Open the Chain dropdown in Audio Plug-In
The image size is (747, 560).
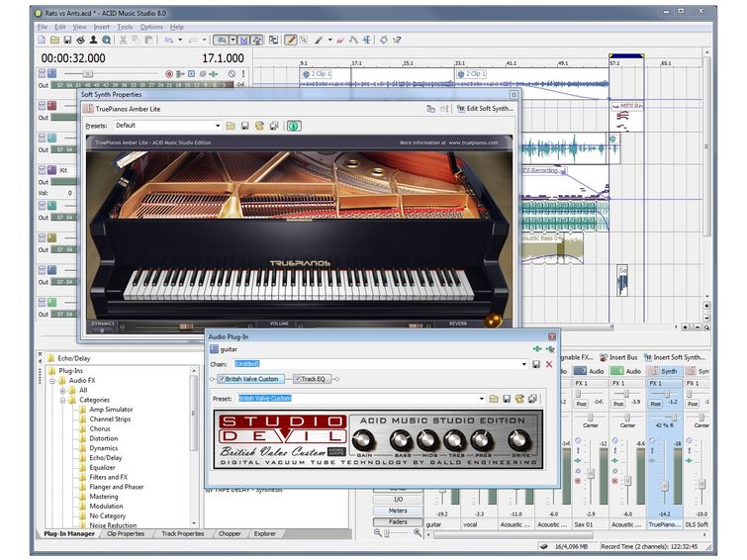coord(524,364)
